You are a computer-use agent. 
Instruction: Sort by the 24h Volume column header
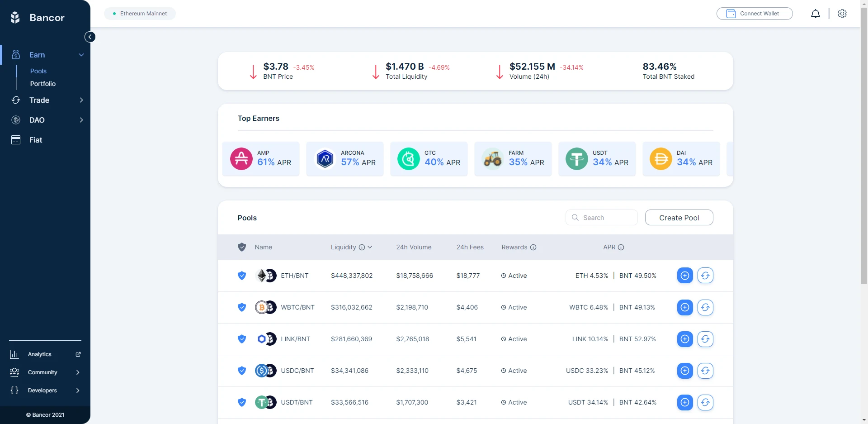414,247
